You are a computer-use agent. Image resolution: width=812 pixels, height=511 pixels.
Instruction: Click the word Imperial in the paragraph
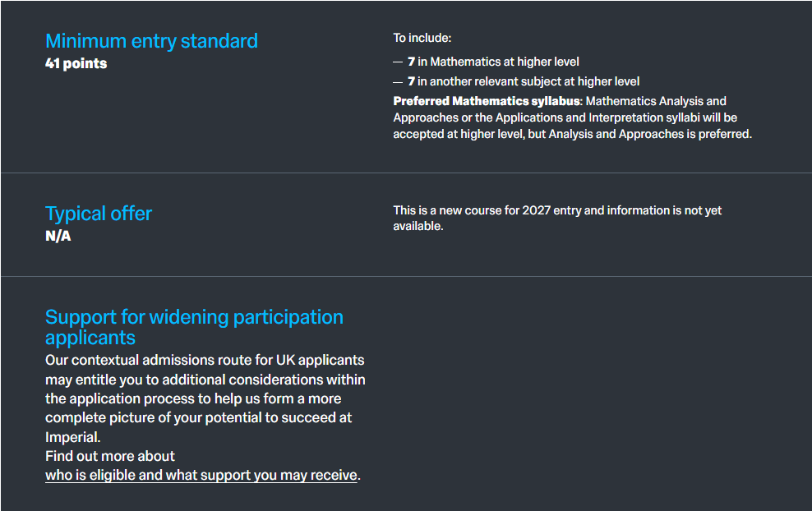click(x=72, y=437)
